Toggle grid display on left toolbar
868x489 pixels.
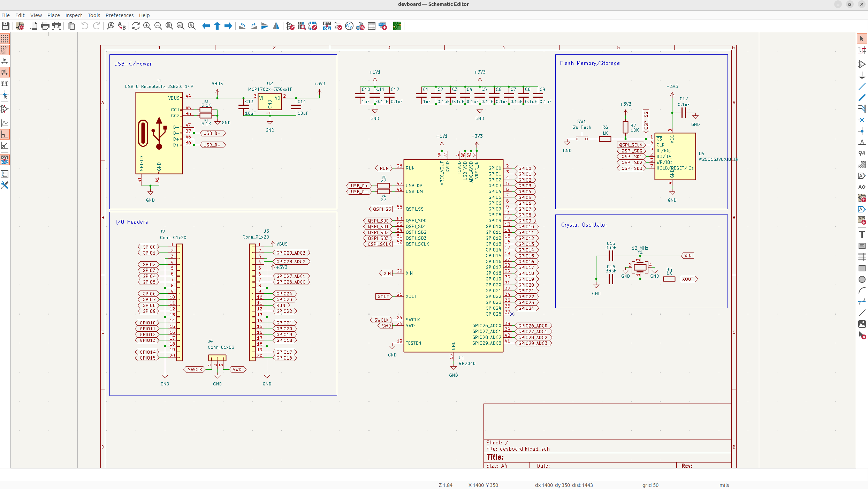5,39
